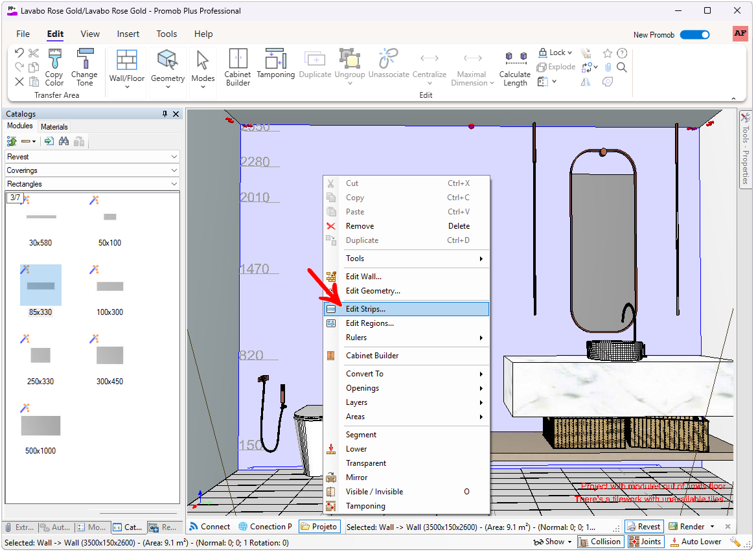
Task: Toggle the Joints option in status bar
Action: [x=645, y=542]
